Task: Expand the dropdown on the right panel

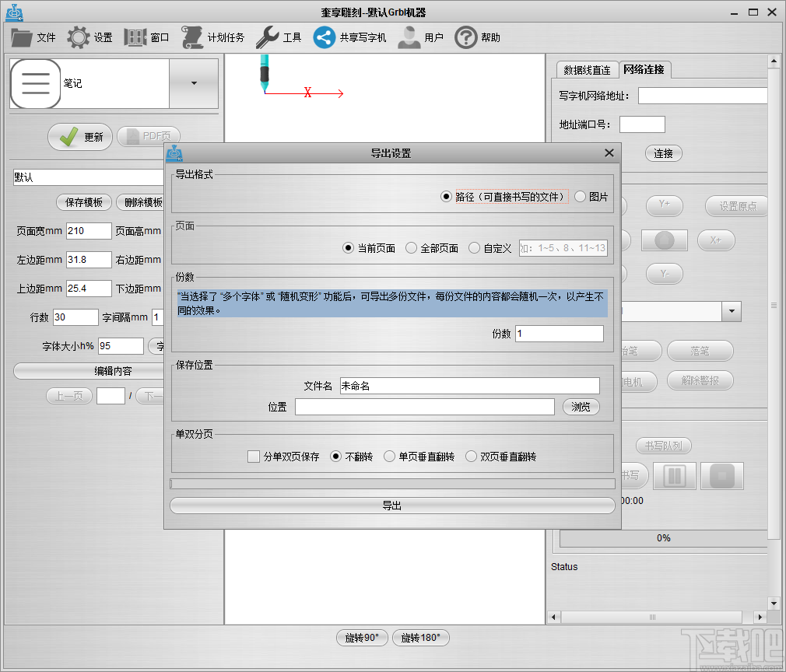Action: [730, 311]
